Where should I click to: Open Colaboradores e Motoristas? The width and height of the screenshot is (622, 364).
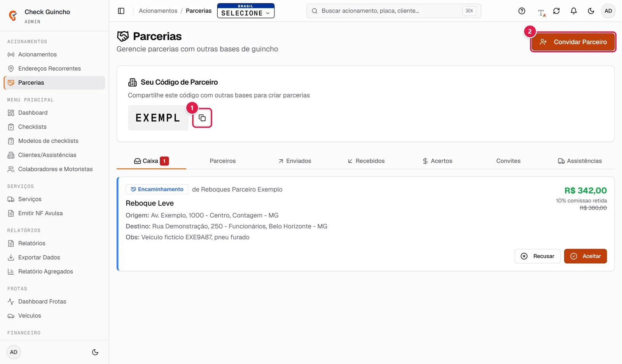(x=54, y=169)
